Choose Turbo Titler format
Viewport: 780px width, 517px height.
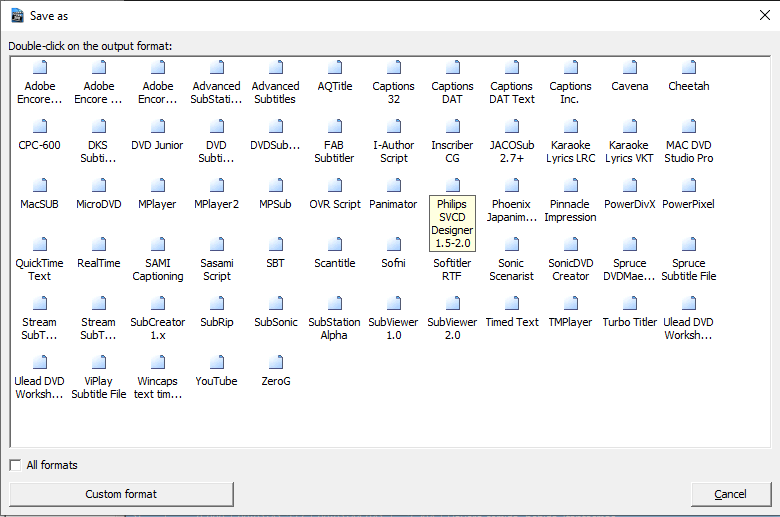coord(630,312)
